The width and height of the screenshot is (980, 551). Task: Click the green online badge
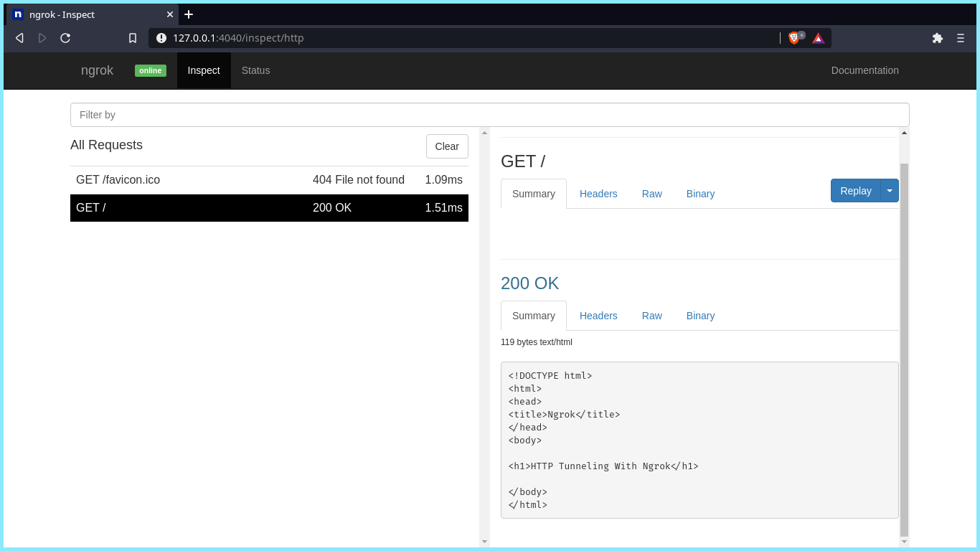pyautogui.click(x=151, y=70)
